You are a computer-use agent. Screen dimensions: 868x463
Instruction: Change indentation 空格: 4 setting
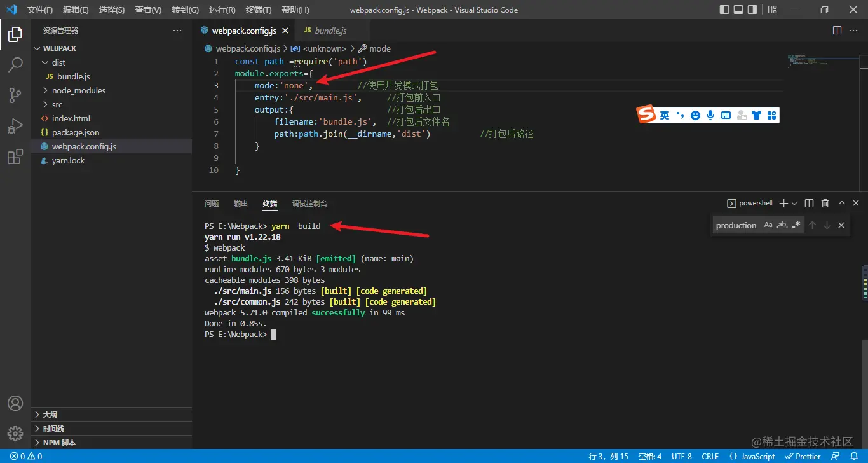click(x=649, y=456)
